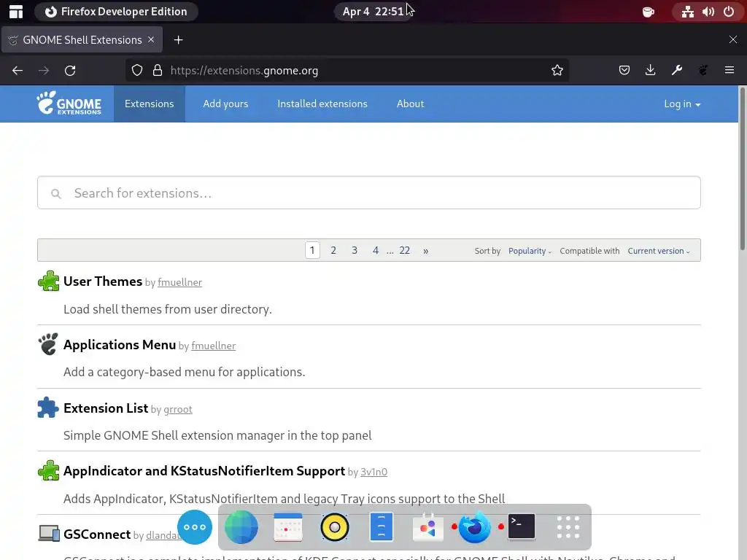Open the yellow speaker music app in dock

(x=334, y=527)
